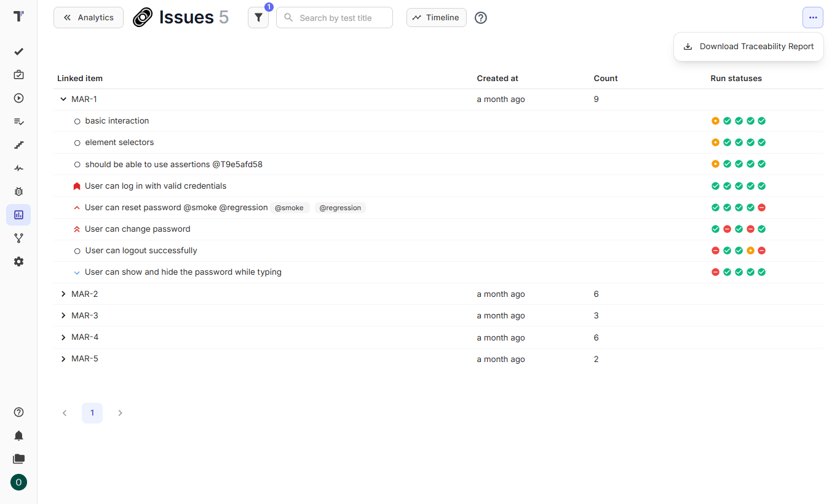Click the filter funnel button

[258, 18]
